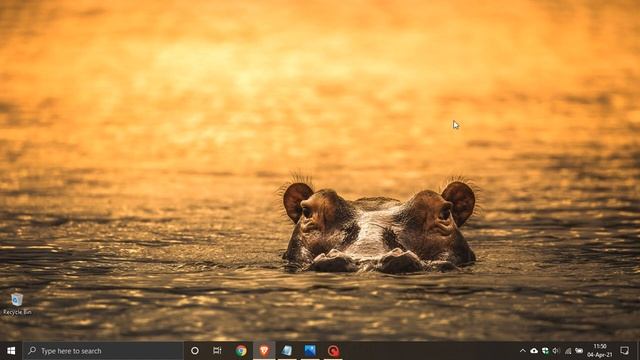
Task: Open the red circular recorder app icon
Action: point(333,351)
